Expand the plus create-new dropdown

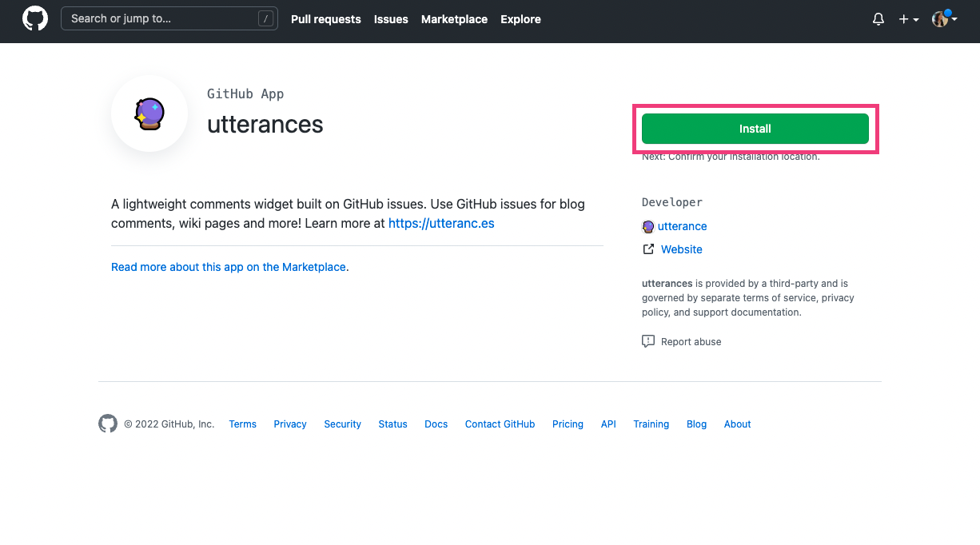908,19
